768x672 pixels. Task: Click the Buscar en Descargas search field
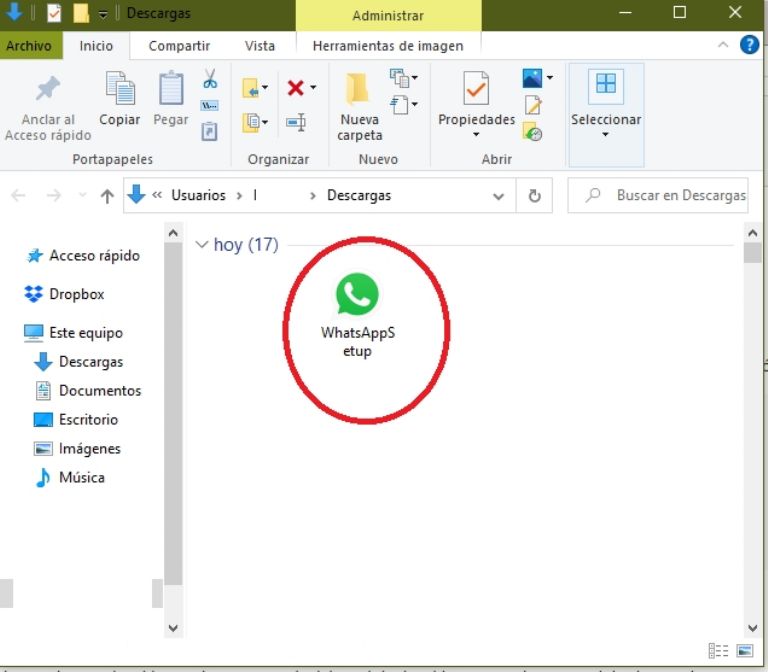(x=658, y=195)
